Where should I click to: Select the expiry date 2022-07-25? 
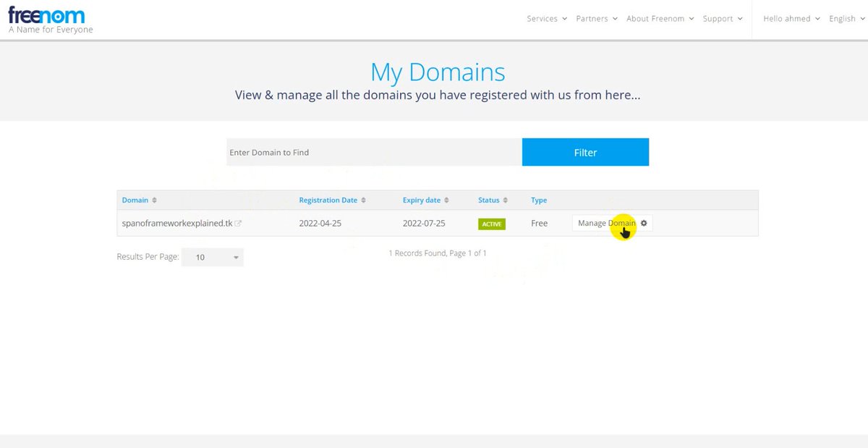[x=424, y=223]
